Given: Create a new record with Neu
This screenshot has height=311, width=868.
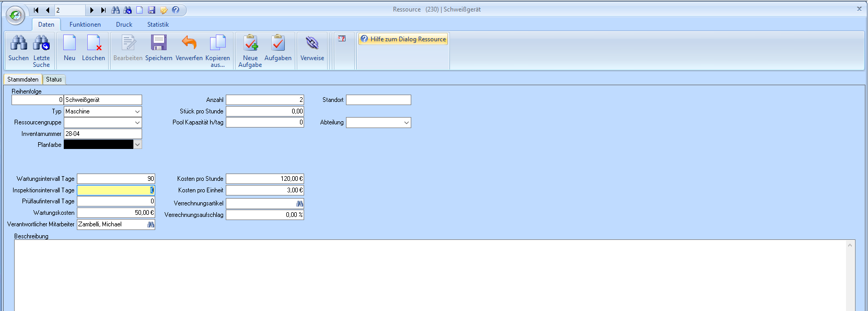Looking at the screenshot, I should click(70, 43).
